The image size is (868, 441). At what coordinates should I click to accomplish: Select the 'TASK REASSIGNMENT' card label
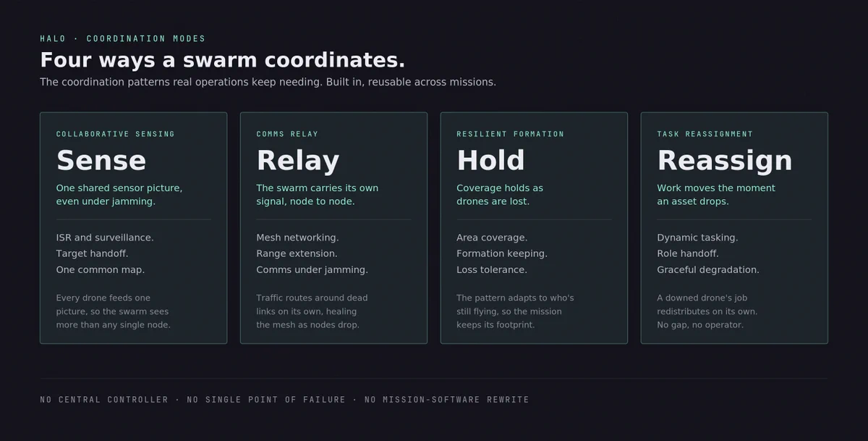coord(705,134)
